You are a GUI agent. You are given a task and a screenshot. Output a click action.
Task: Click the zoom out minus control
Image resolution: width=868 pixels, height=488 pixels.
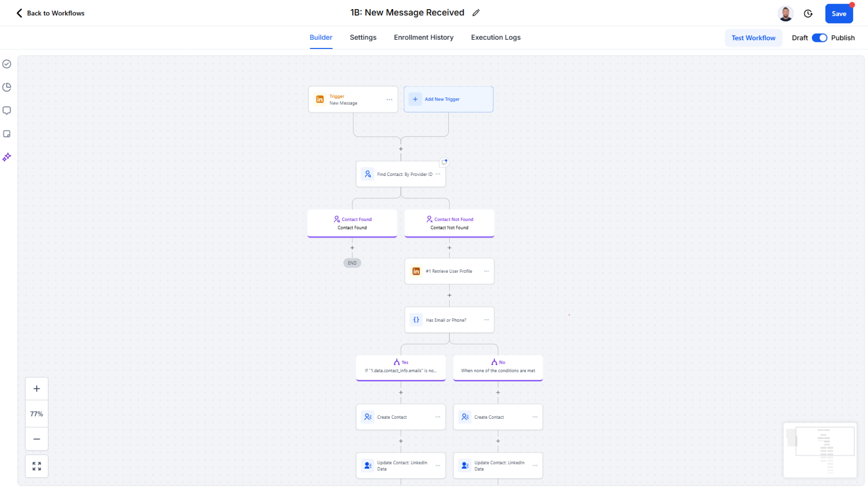click(x=36, y=439)
